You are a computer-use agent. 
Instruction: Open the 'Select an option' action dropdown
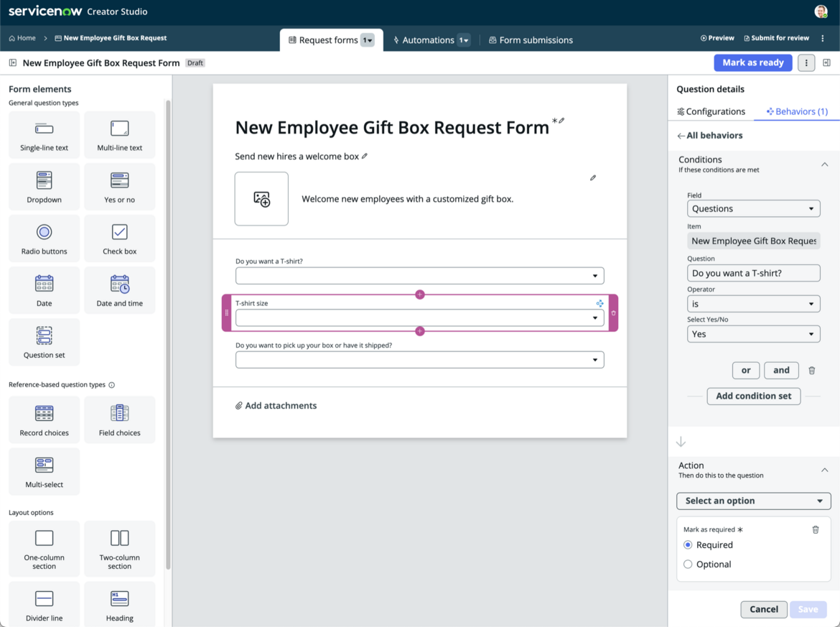[753, 501]
